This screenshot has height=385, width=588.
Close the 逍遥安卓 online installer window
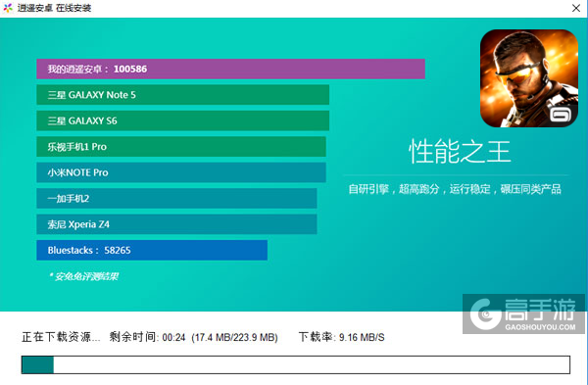click(576, 8)
